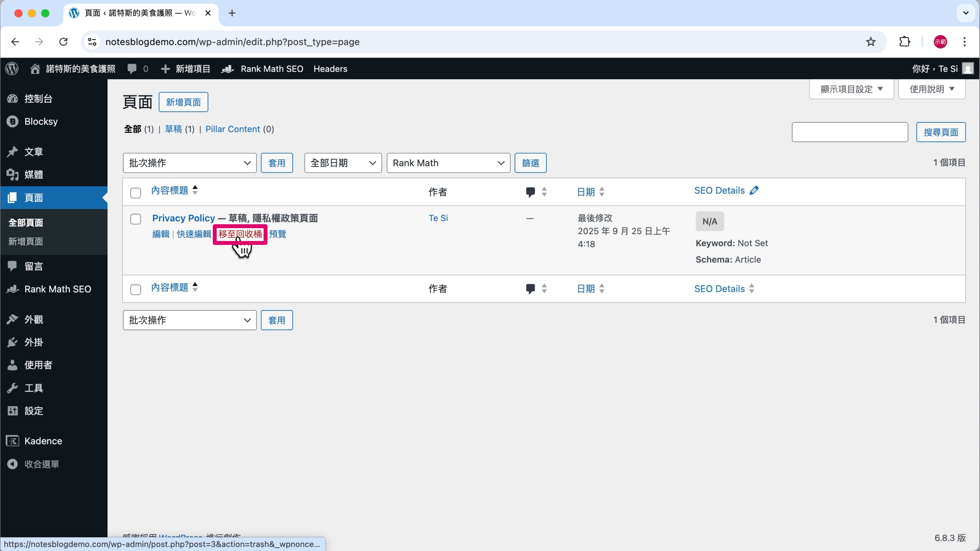Click the Kadence sidebar icon
980x551 pixels.
[x=13, y=441]
